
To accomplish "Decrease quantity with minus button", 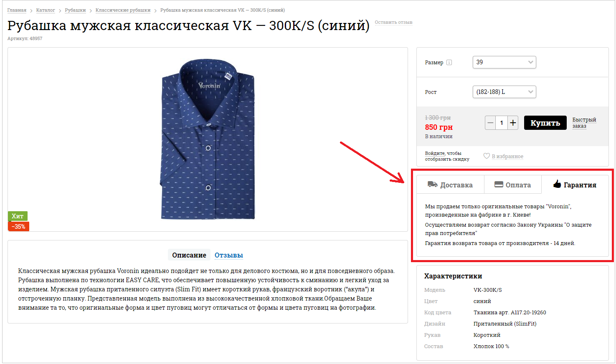I will pyautogui.click(x=491, y=123).
